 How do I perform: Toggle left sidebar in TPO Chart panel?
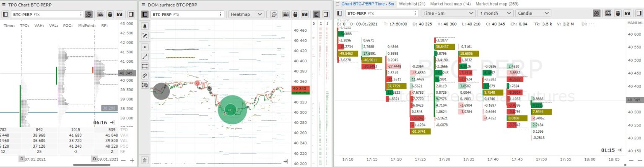pos(5,14)
